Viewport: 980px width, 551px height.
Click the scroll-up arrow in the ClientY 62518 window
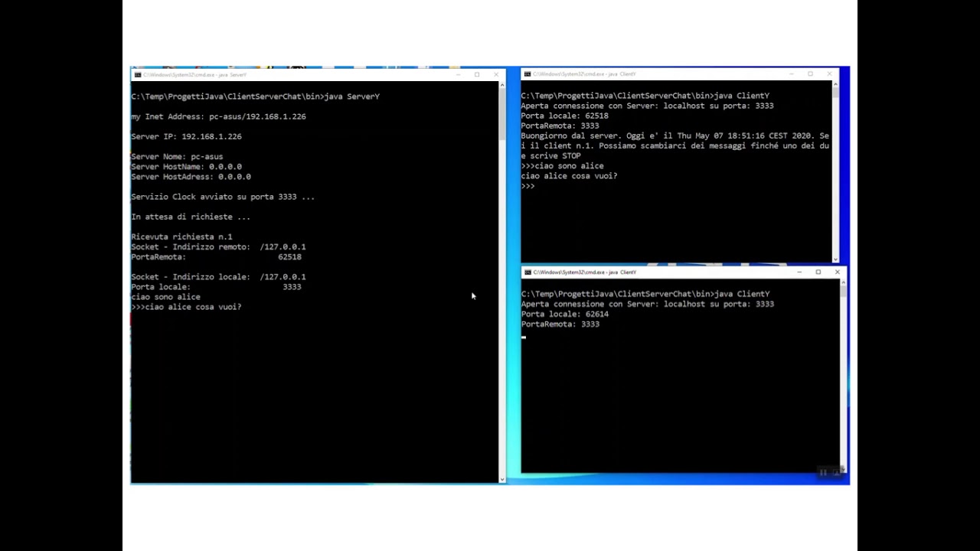[x=835, y=85]
